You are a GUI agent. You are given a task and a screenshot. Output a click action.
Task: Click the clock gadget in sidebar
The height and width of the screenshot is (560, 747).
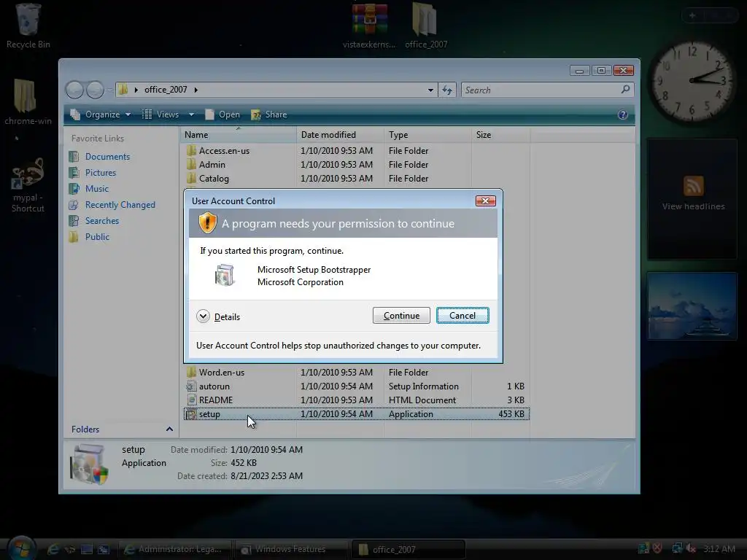[692, 81]
